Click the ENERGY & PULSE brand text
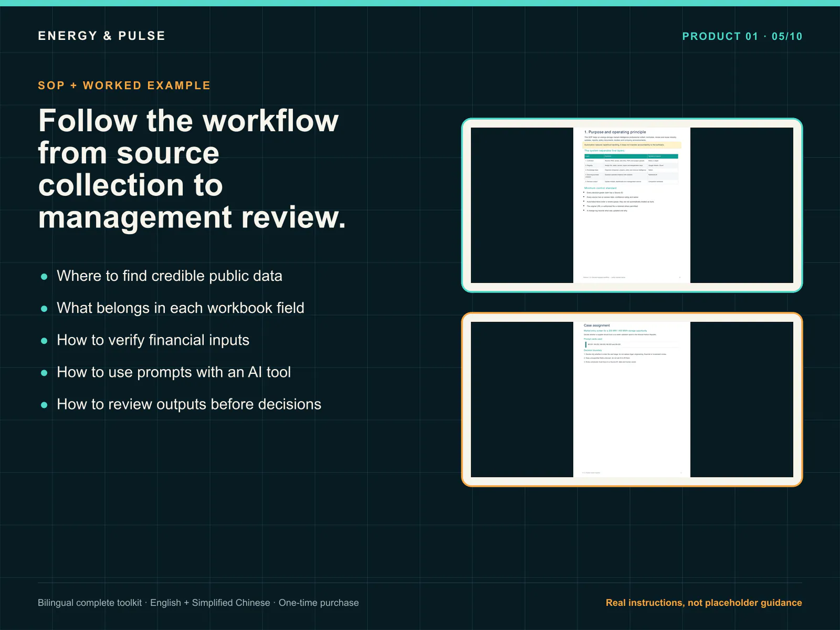Image resolution: width=840 pixels, height=630 pixels. click(x=101, y=36)
